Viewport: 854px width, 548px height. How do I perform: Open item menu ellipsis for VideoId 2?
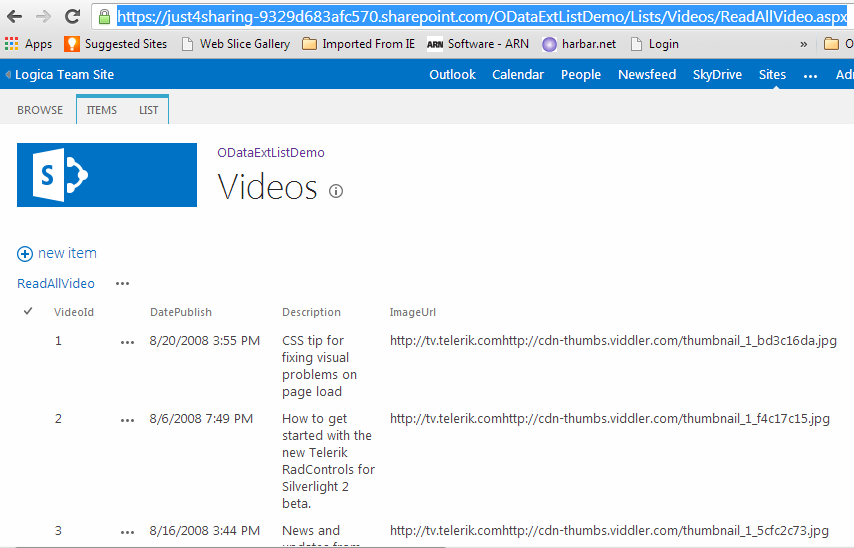point(127,421)
